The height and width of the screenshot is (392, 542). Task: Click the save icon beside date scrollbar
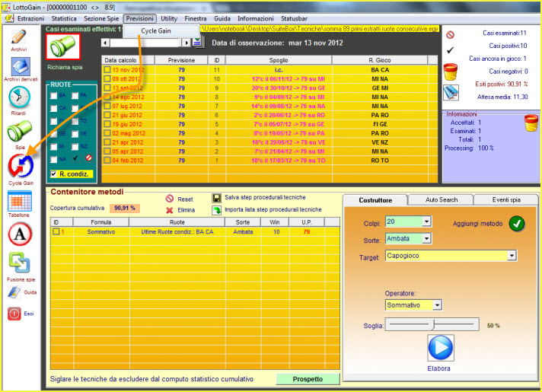coord(198,43)
